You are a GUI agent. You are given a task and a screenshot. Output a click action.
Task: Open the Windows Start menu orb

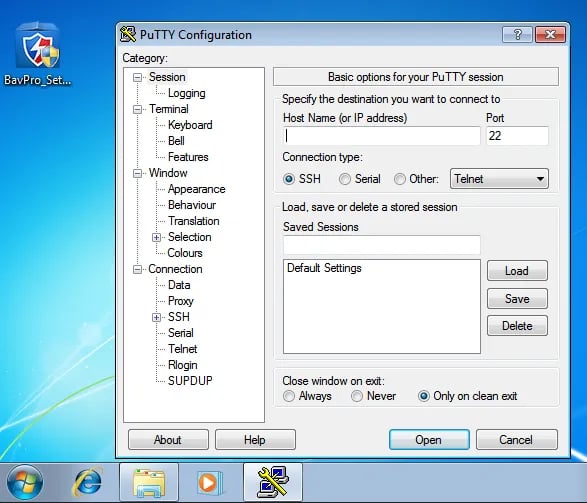tap(25, 482)
